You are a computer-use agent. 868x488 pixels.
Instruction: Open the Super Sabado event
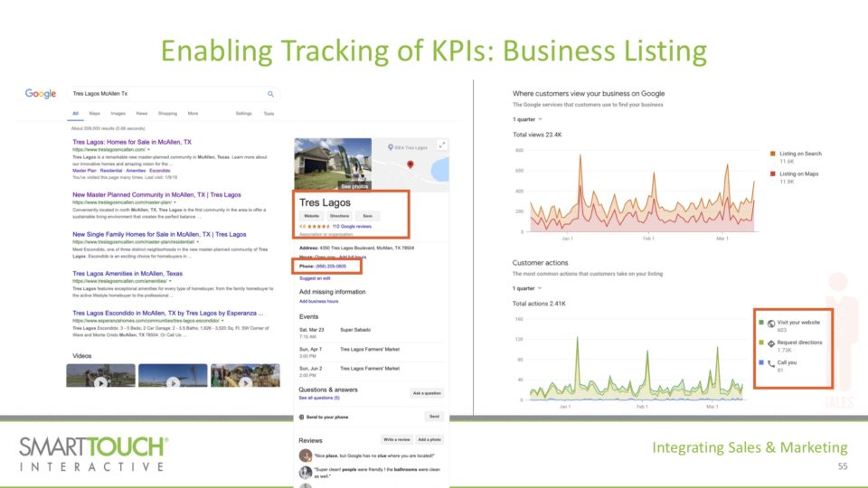pos(354,330)
